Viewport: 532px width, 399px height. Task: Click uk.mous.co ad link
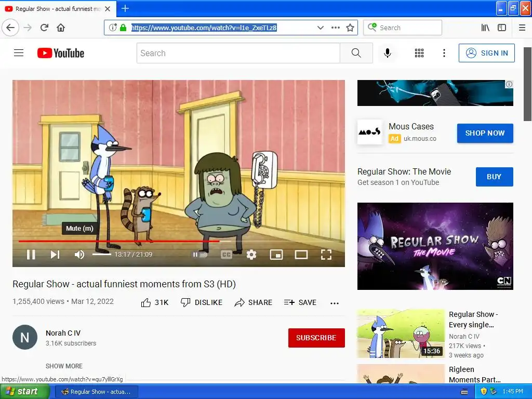(x=420, y=138)
